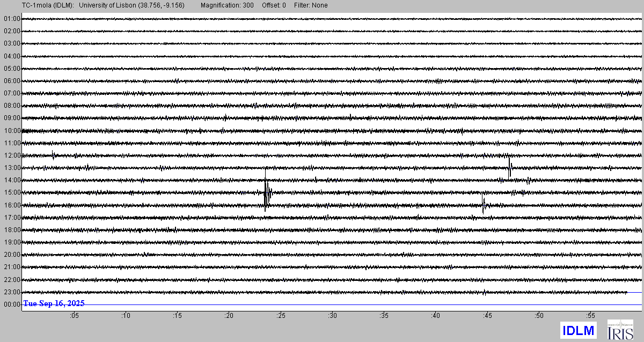The width and height of the screenshot is (644, 342).
Task: Click the IRIS logo icon
Action: [x=620, y=330]
